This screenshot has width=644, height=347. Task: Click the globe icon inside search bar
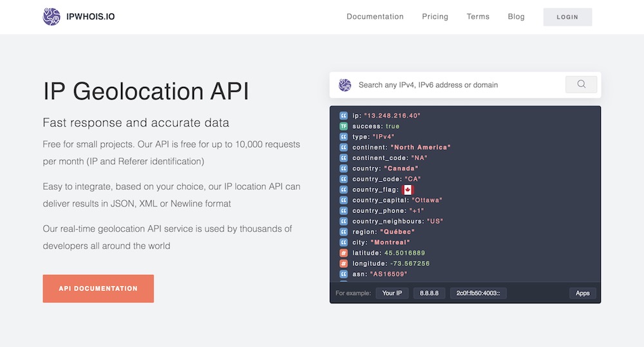(345, 85)
